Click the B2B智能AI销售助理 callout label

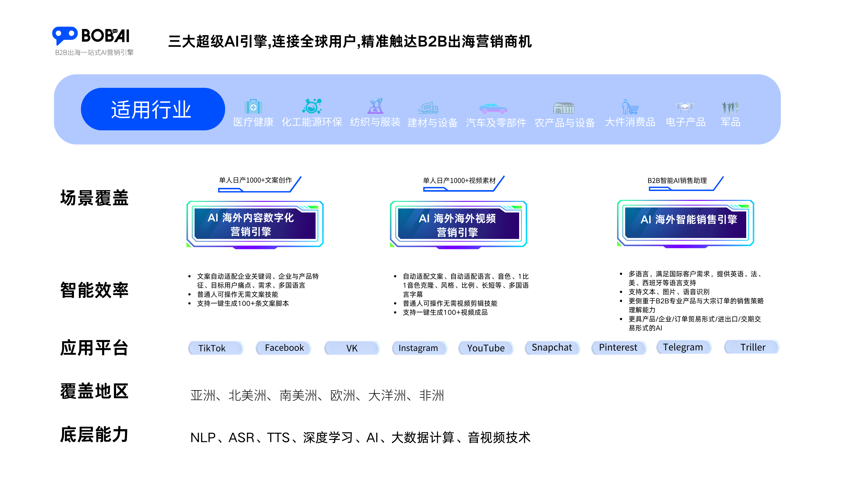[x=677, y=181]
